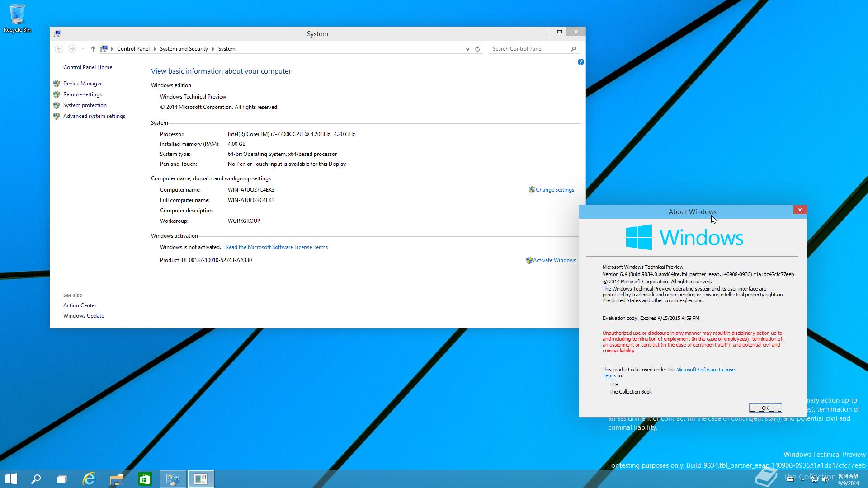
Task: Expand chevron before Control Panel breadcrumb
Action: pos(112,49)
